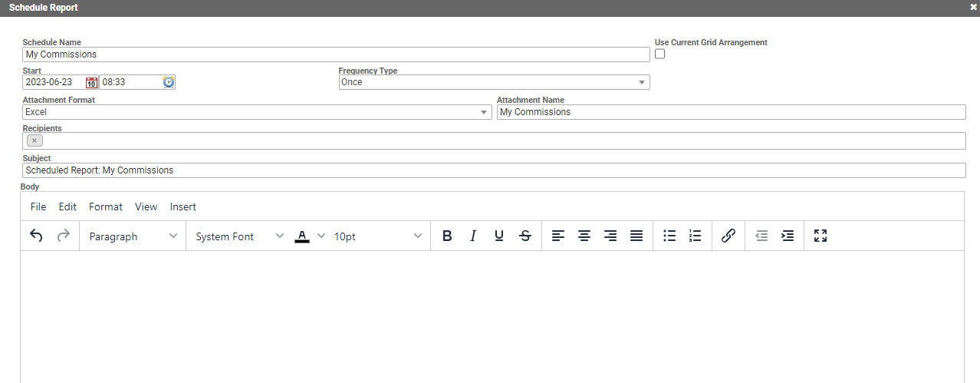Image resolution: width=980 pixels, height=383 pixels.
Task: Insert a bulleted list
Action: [669, 236]
